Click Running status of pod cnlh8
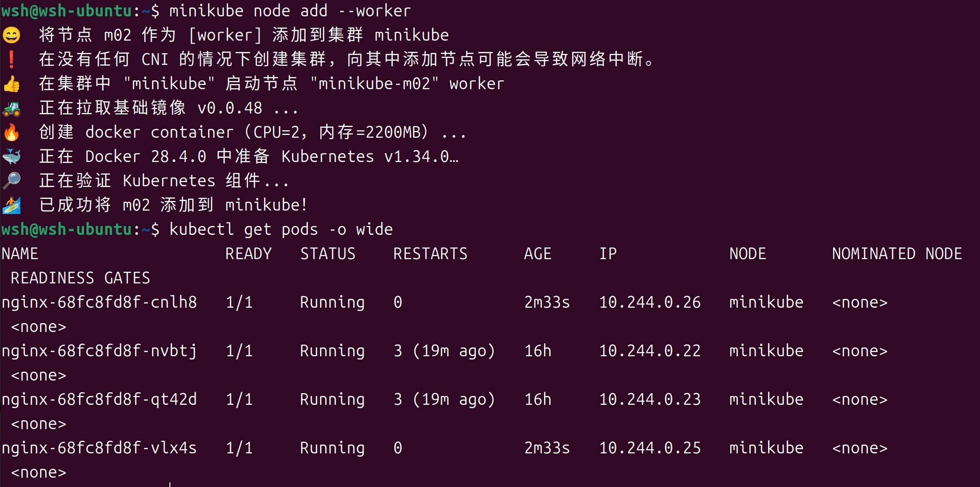 (332, 302)
